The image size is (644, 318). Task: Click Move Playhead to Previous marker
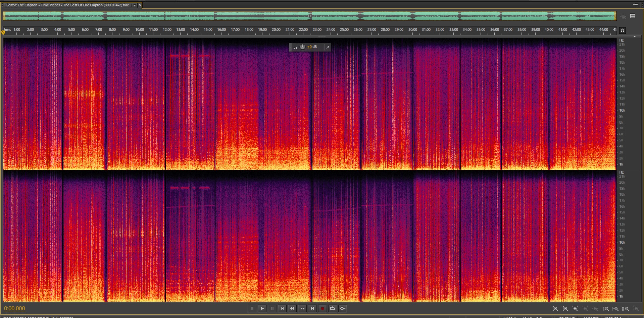[x=282, y=309]
